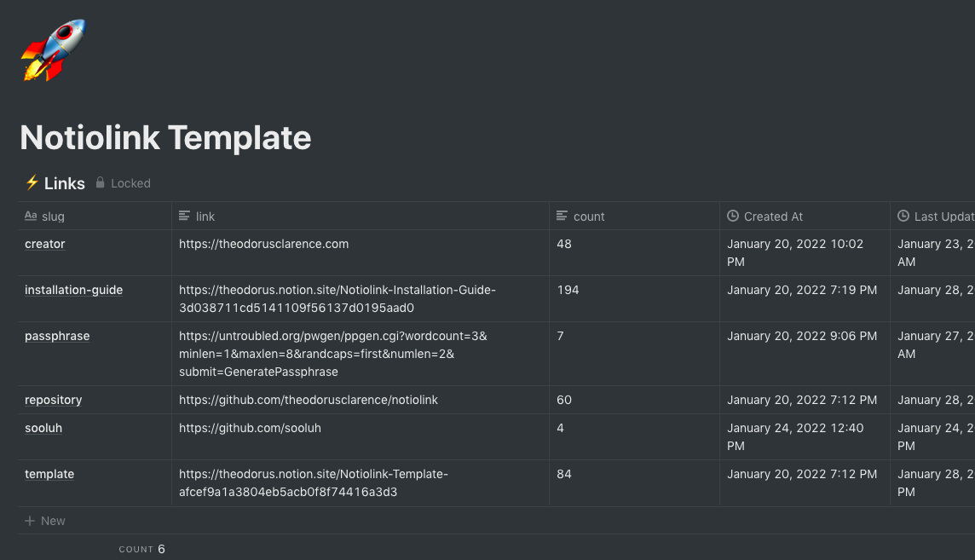Click the count column text icon

click(x=562, y=216)
